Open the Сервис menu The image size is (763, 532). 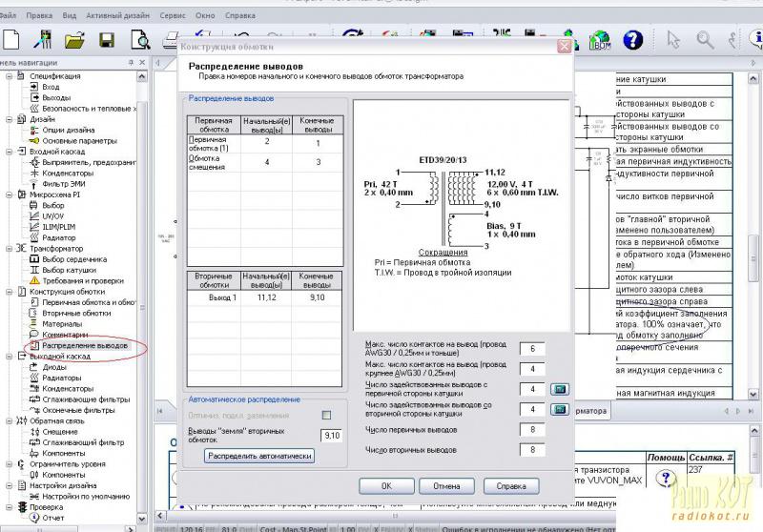pos(173,15)
